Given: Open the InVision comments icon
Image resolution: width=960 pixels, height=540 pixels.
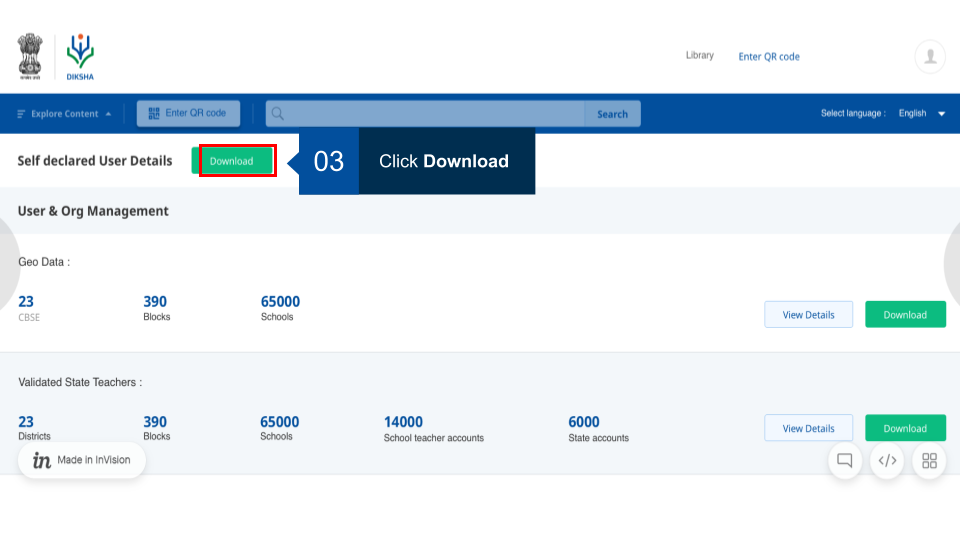Looking at the screenshot, I should click(x=844, y=461).
